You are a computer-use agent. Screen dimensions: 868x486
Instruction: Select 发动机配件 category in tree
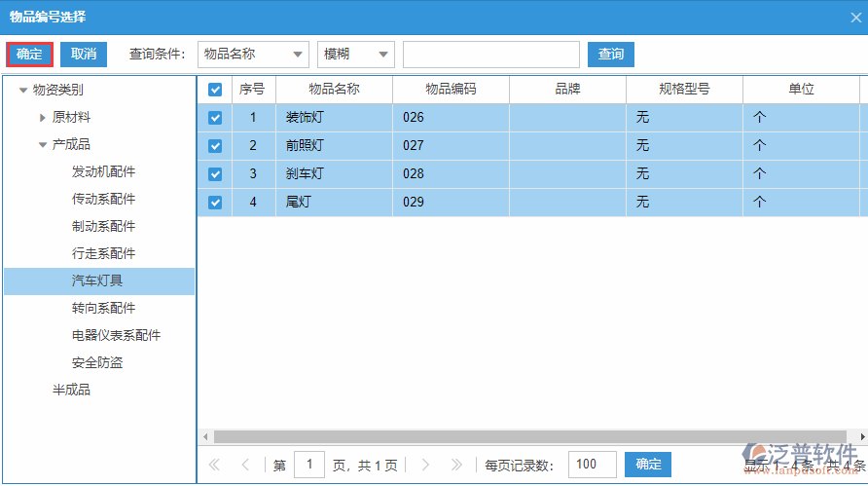(x=103, y=172)
